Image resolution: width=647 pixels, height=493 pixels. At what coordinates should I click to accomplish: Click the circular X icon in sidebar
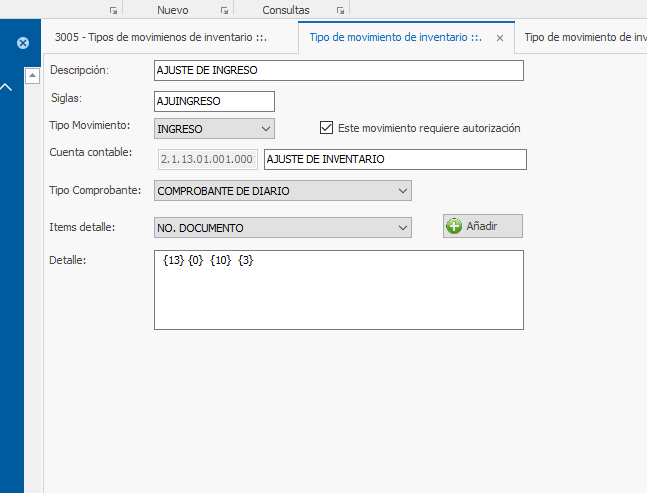pyautogui.click(x=22, y=43)
